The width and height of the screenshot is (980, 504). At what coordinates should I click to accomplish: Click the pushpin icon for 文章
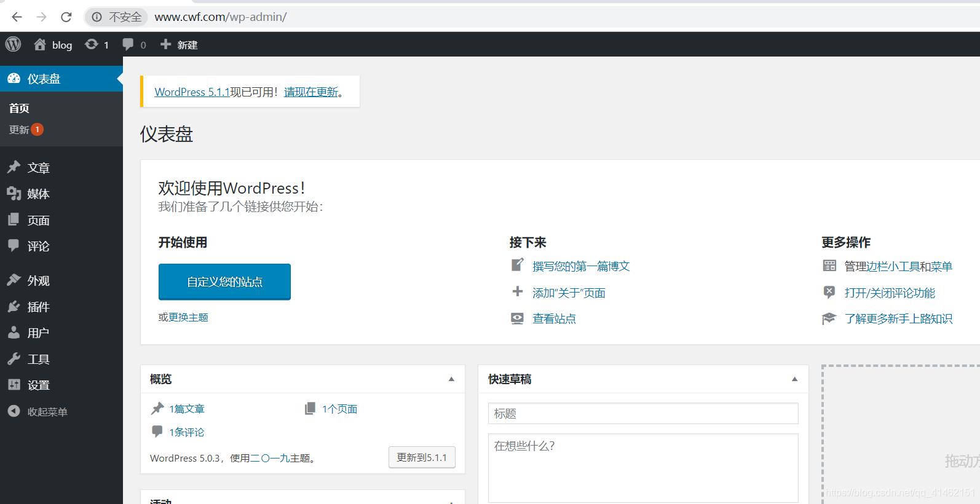(x=14, y=167)
